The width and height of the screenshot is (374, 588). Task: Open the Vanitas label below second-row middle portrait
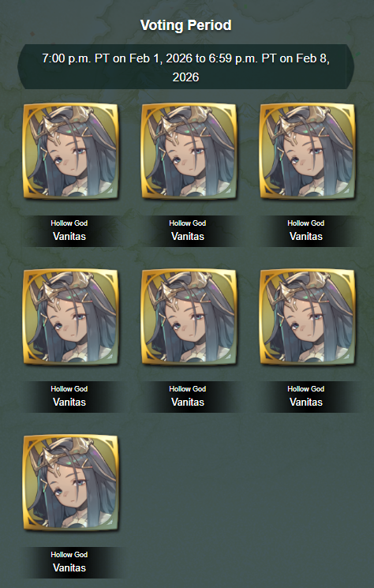coord(188,402)
